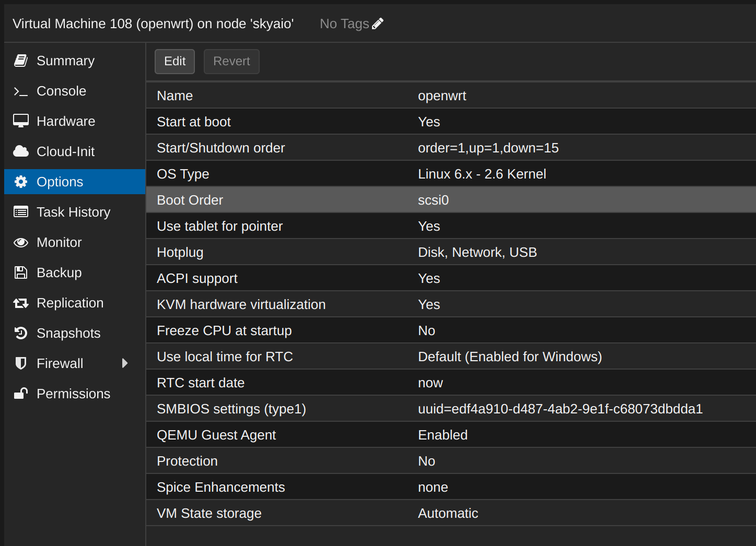Select the Options menu item
The width and height of the screenshot is (756, 546).
click(75, 182)
